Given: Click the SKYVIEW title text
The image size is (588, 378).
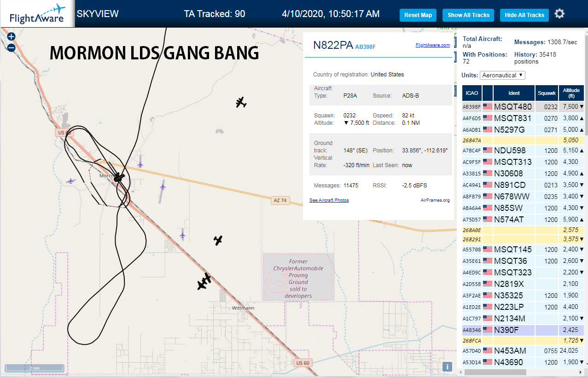Looking at the screenshot, I should click(x=98, y=14).
